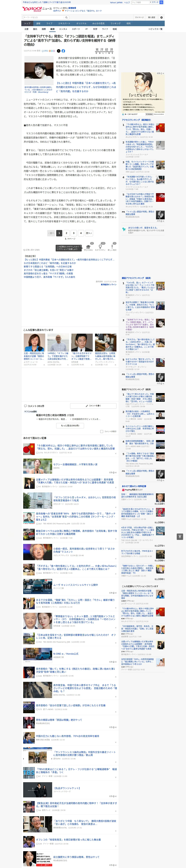The width and height of the screenshot is (186, 868).
Task: Open the settings gear icon
Action: [161, 18]
